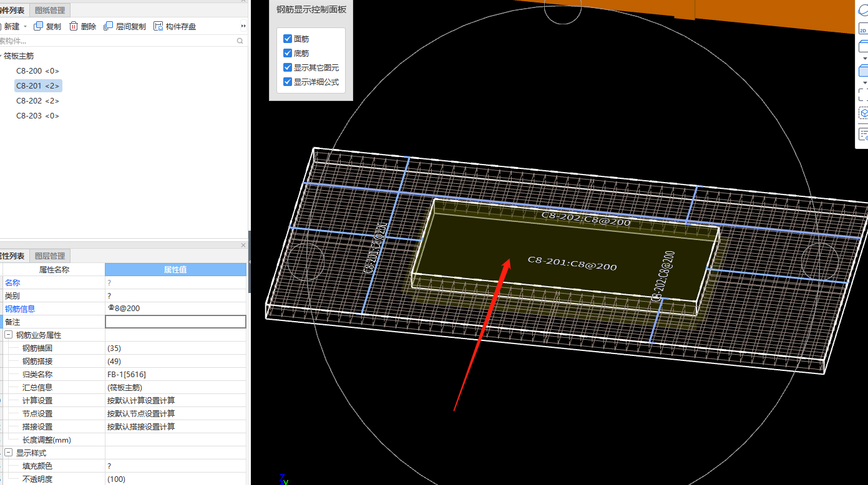The image size is (868, 485).
Task: Click the 名称 property name
Action: [x=12, y=282]
